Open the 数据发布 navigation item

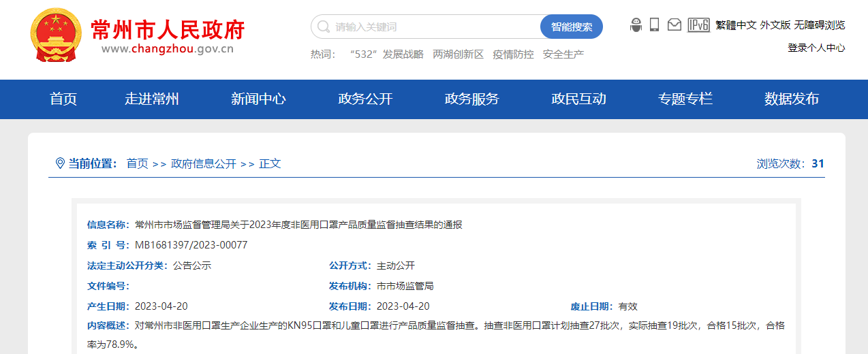pos(791,99)
